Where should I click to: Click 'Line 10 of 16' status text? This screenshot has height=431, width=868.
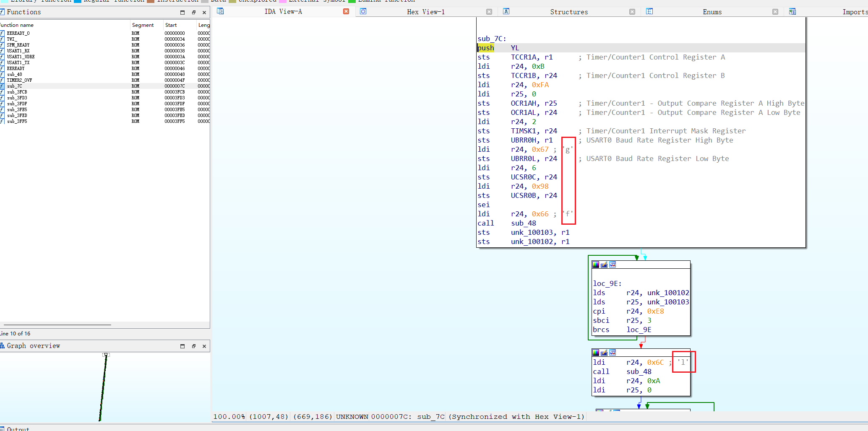point(16,334)
